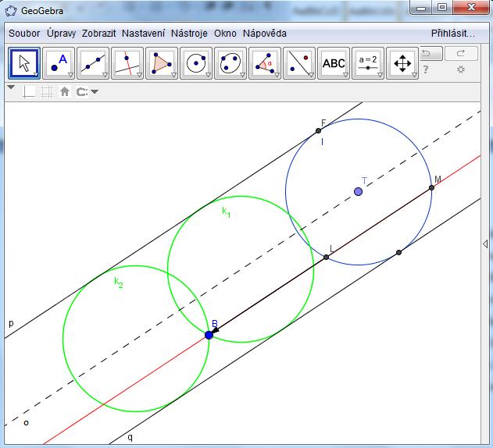The width and height of the screenshot is (493, 448).
Task: Select the Ellipse conic tool
Action: 230,63
